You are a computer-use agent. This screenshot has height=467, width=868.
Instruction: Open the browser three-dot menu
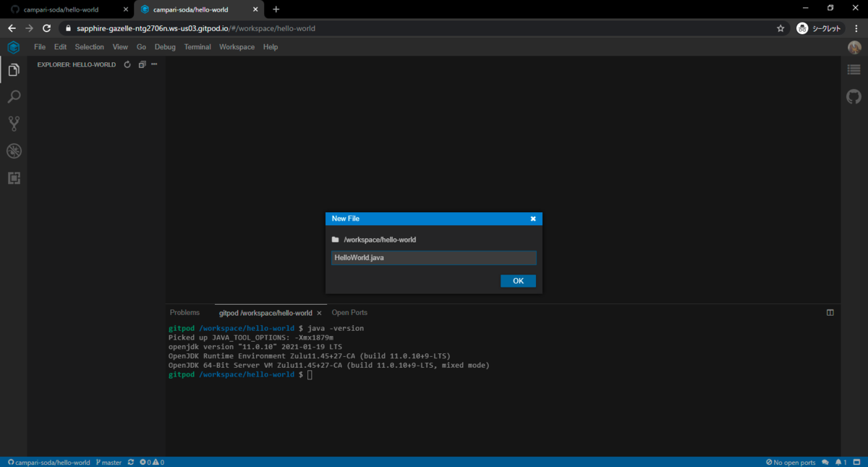pyautogui.click(x=856, y=28)
